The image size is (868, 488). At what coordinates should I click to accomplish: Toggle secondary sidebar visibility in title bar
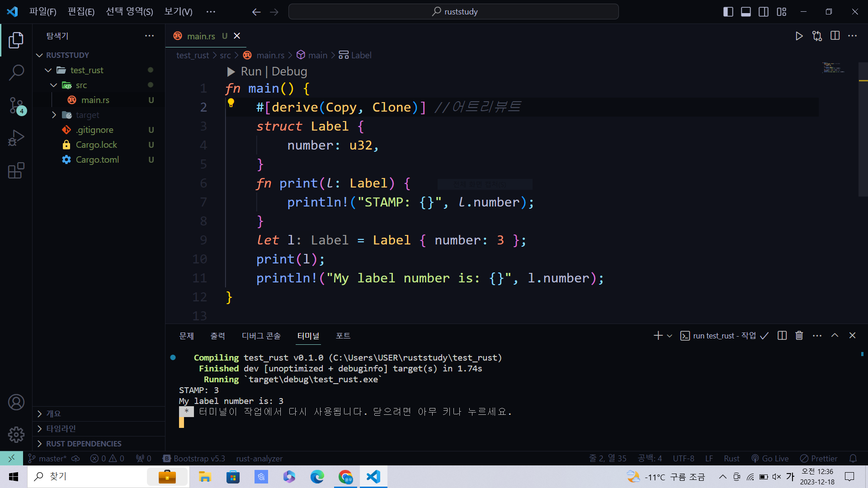764,12
